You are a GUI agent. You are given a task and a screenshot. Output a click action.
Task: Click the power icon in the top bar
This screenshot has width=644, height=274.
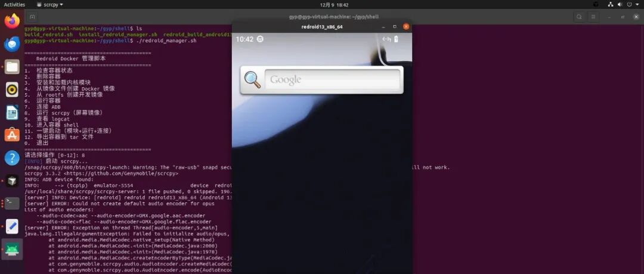[x=629, y=5]
